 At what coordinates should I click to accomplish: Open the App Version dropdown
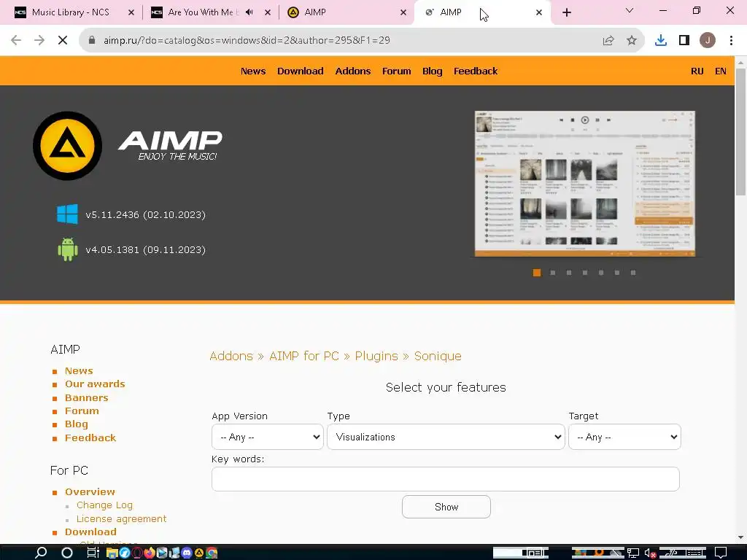267,437
